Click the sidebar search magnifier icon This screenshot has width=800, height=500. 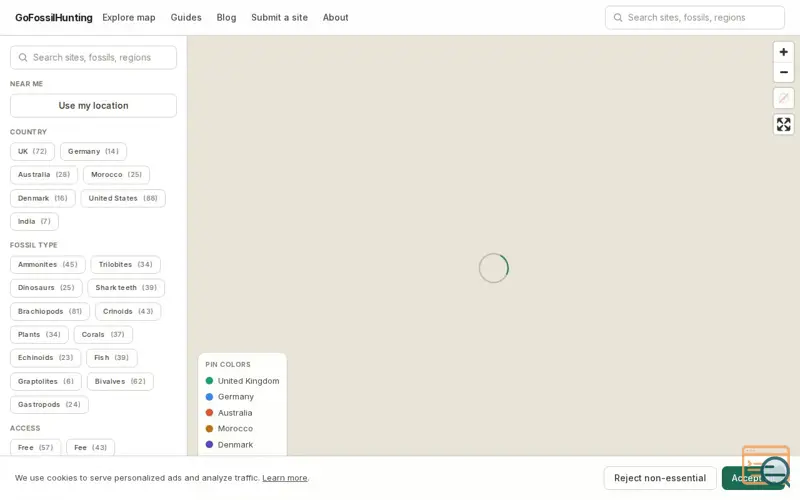click(23, 58)
